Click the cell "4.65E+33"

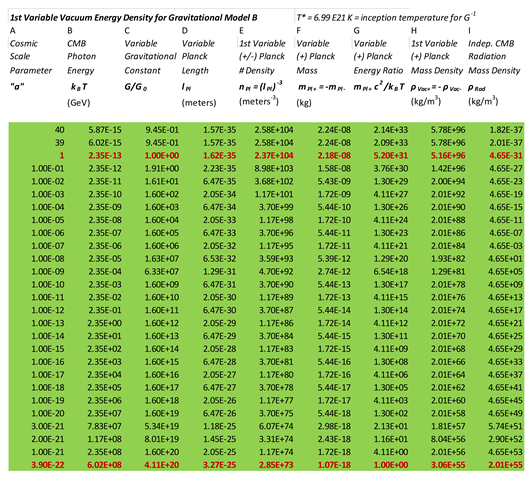click(x=506, y=361)
